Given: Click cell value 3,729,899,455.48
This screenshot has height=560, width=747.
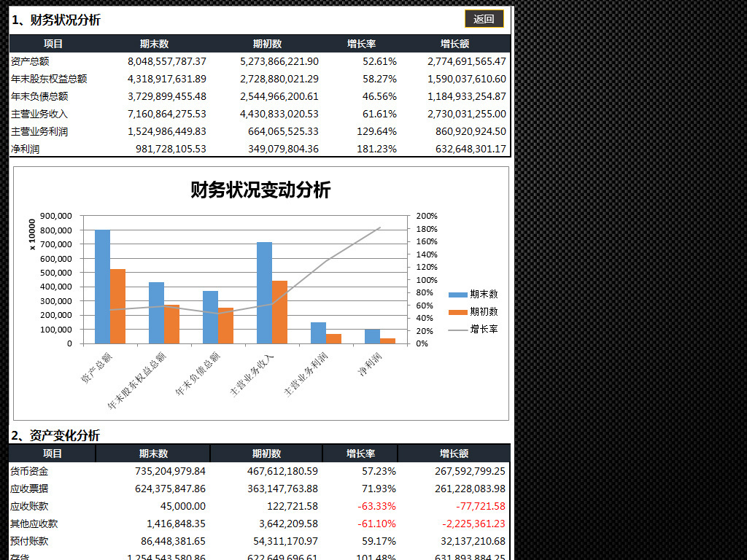Looking at the screenshot, I should click(167, 97).
